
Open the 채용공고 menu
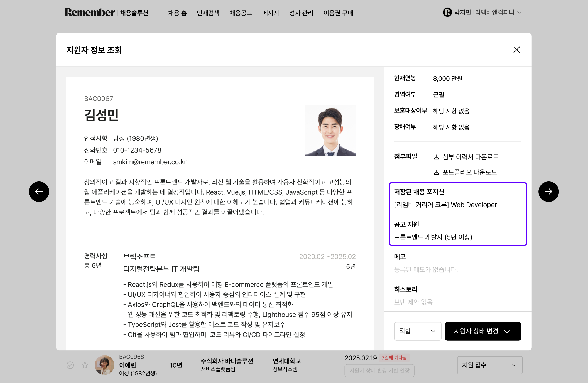pyautogui.click(x=241, y=13)
